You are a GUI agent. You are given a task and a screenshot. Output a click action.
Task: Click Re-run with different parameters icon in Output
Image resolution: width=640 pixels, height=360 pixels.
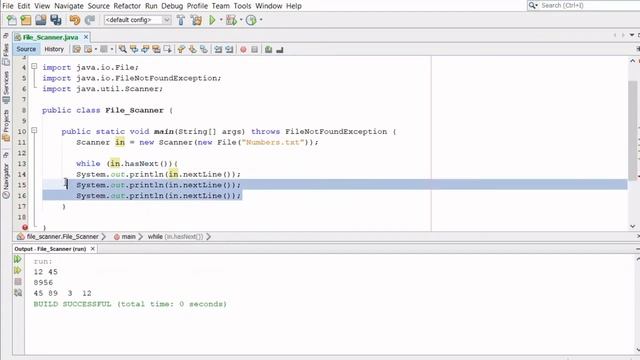(18, 270)
